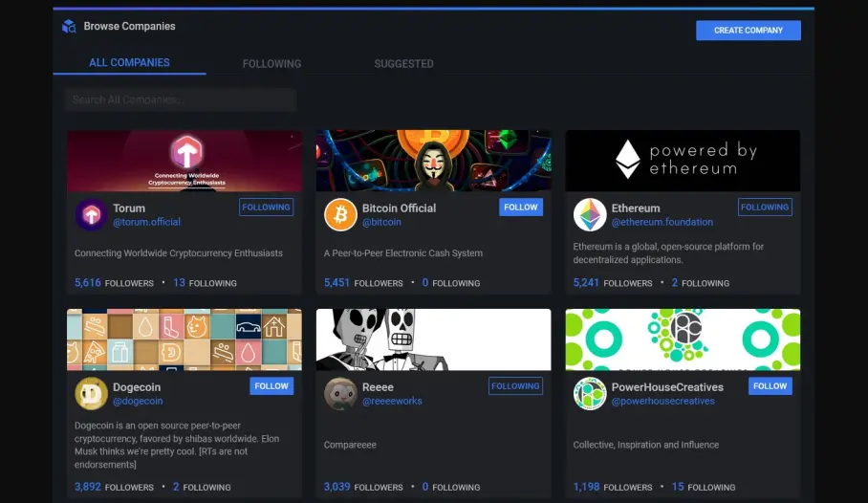Screen dimensions: 868x503
Task: Open Dogecoin's shiba avatar icon
Action: click(92, 393)
